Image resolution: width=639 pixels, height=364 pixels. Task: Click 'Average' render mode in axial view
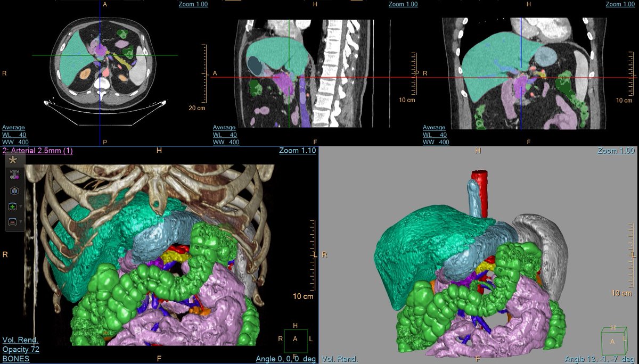point(14,128)
